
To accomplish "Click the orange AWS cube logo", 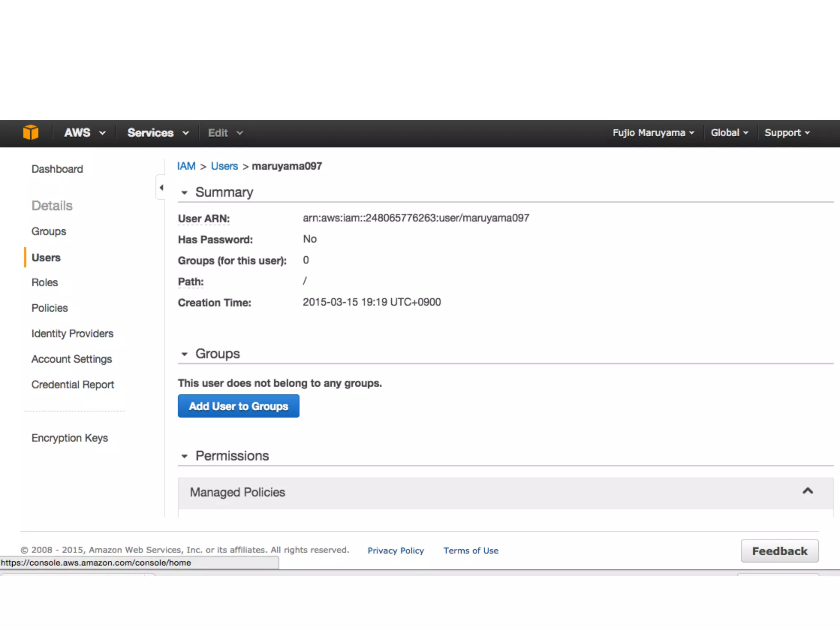I will coord(31,132).
